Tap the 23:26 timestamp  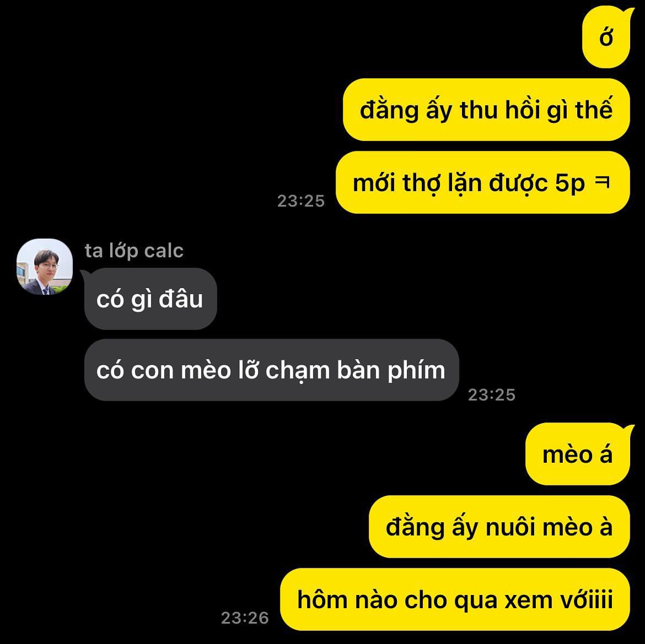[x=245, y=618]
